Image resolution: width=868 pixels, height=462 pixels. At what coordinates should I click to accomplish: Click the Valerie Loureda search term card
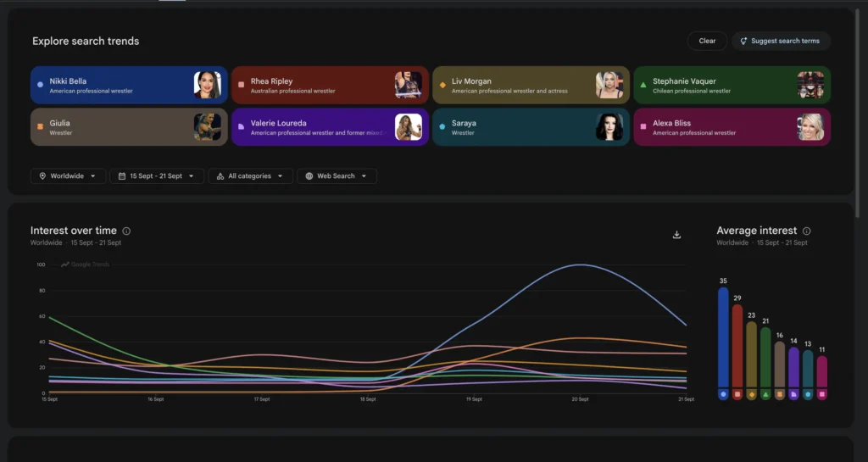(330, 127)
